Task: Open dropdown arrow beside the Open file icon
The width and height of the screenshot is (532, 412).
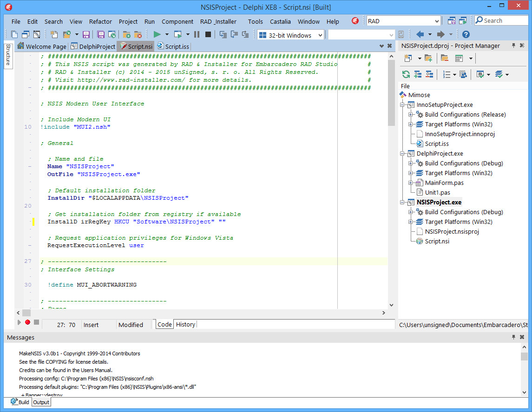Action: coord(77,34)
